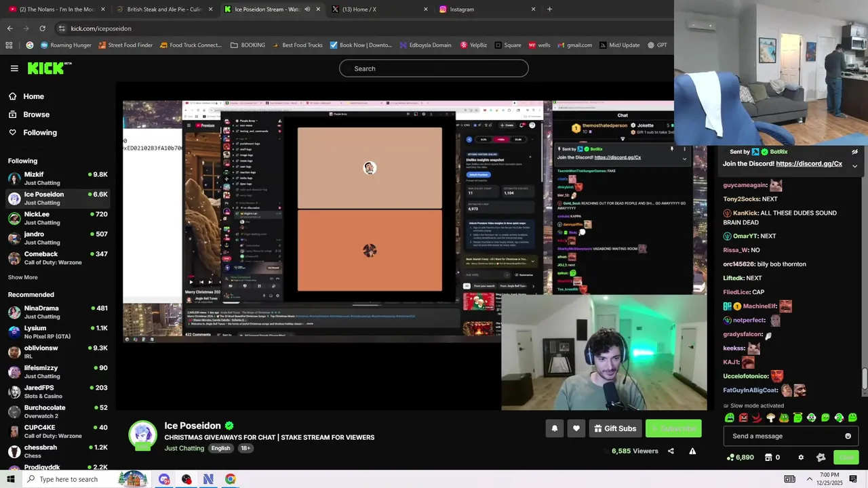Open the Home page in sidebar
This screenshot has width=868, height=488.
coord(33,96)
